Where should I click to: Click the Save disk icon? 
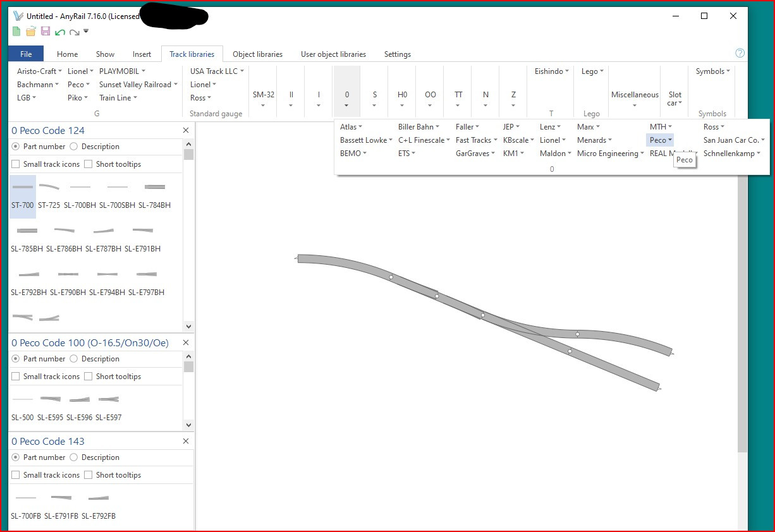46,32
